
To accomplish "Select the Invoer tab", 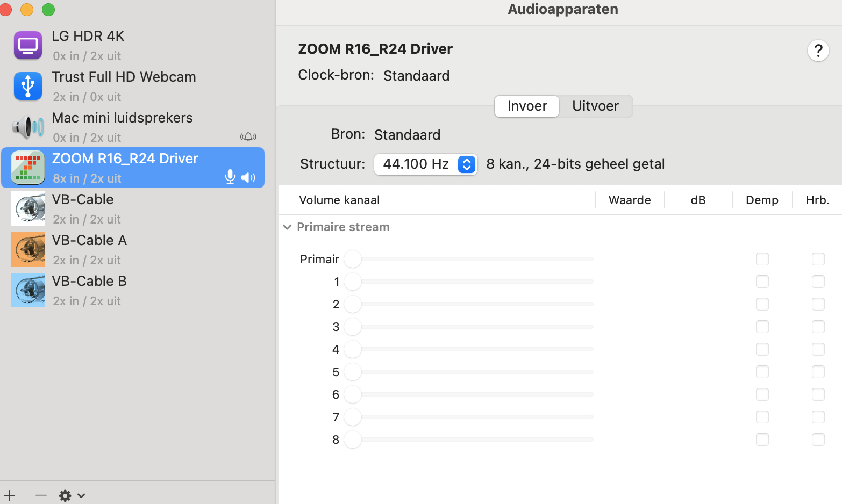I will pyautogui.click(x=526, y=106).
